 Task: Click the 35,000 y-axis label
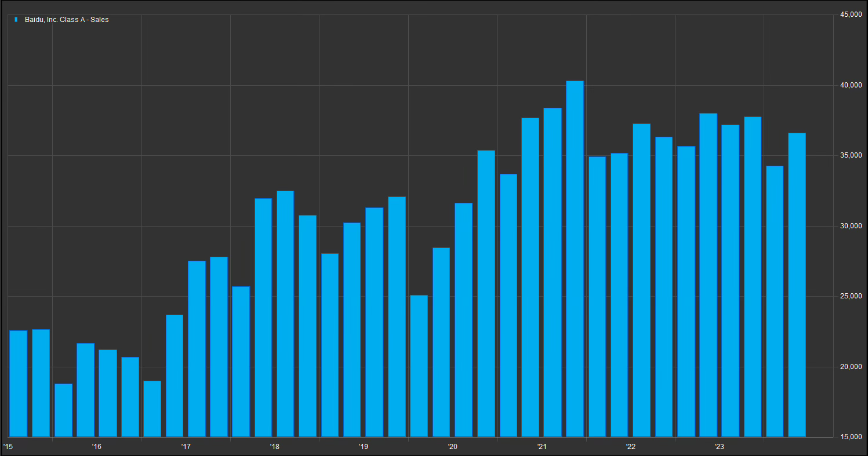click(x=851, y=155)
